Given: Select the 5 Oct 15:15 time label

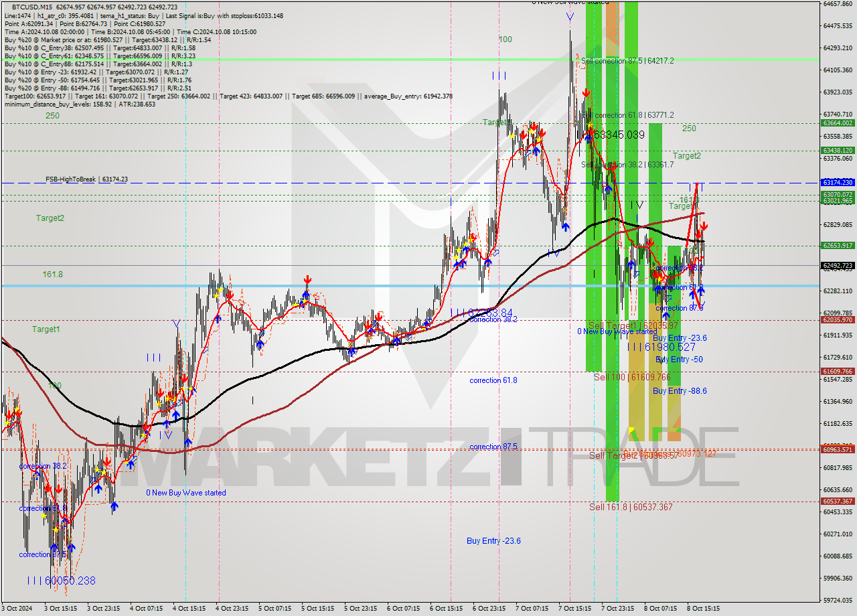Looking at the screenshot, I should [317, 609].
